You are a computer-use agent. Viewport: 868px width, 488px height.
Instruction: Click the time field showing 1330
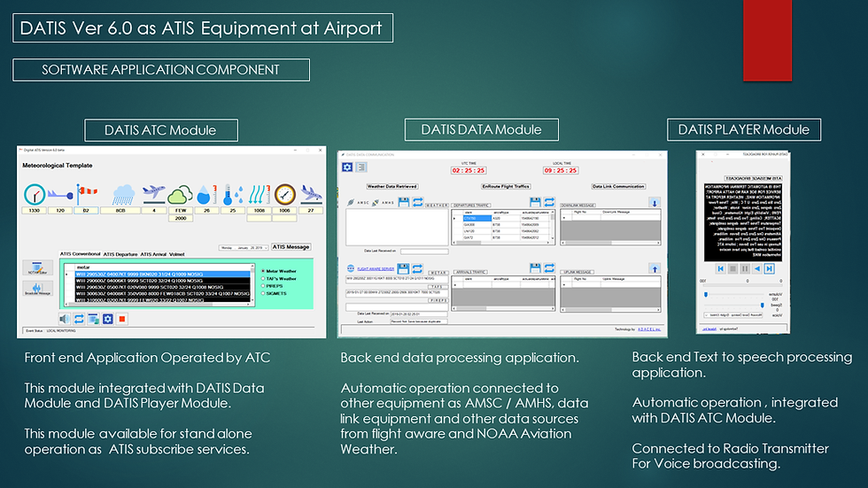34,210
